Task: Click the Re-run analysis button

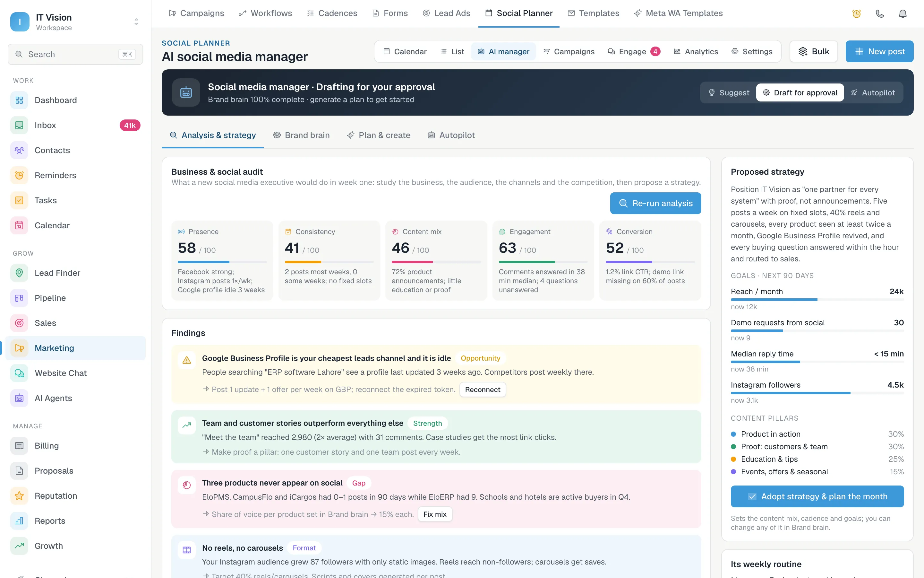Action: point(655,203)
